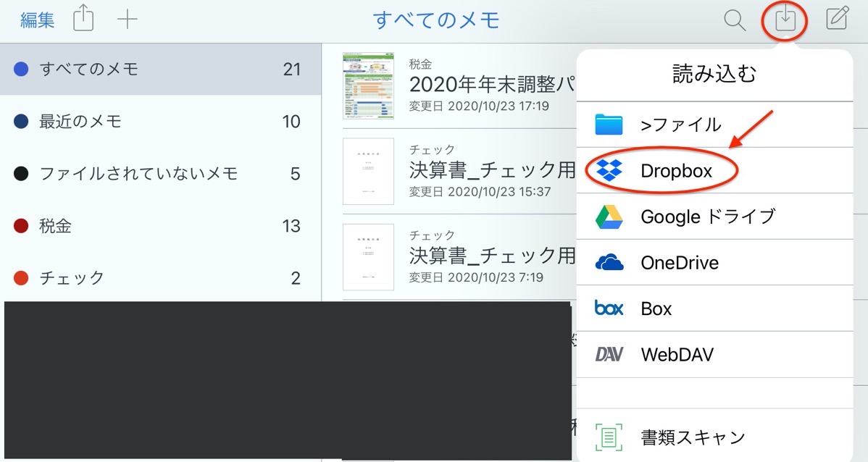Image resolution: width=868 pixels, height=462 pixels.
Task: Choose >ファイル in import menu
Action: (714, 125)
